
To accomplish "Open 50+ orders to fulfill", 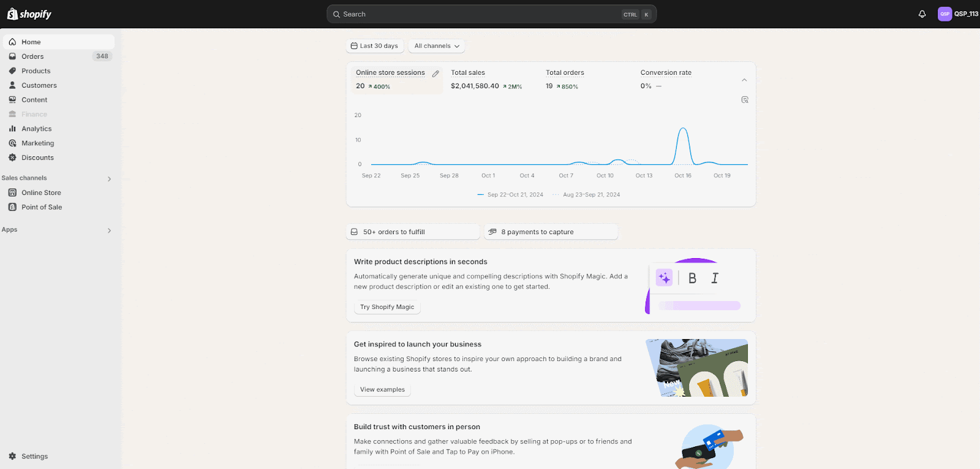I will [x=412, y=232].
